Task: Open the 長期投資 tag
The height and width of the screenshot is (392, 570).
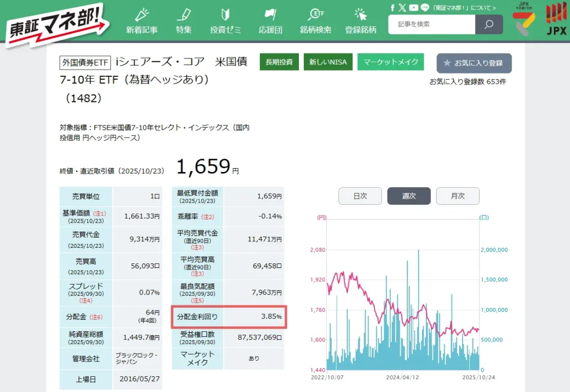Action: tap(279, 62)
